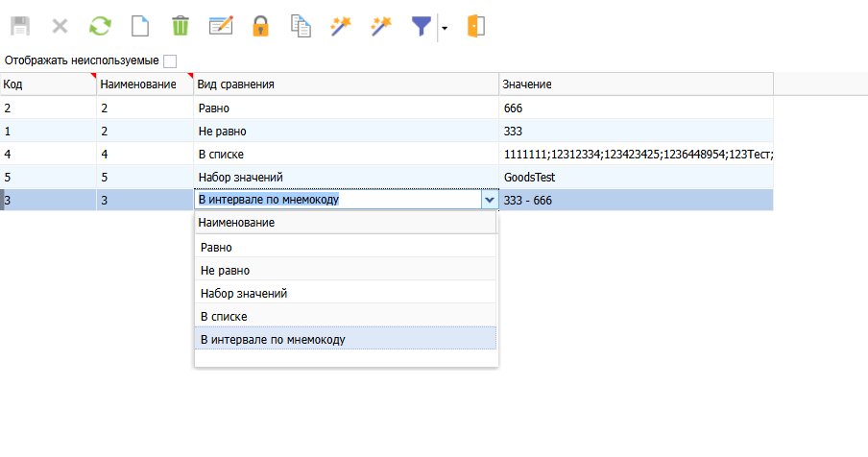868x457 pixels.
Task: Click the orange door exit icon
Action: [476, 26]
